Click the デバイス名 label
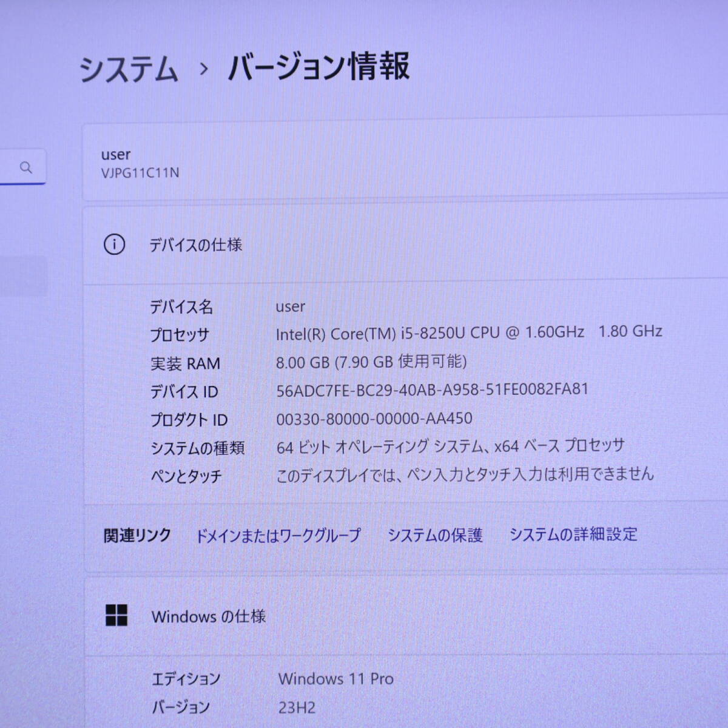728x728 pixels. tap(181, 307)
